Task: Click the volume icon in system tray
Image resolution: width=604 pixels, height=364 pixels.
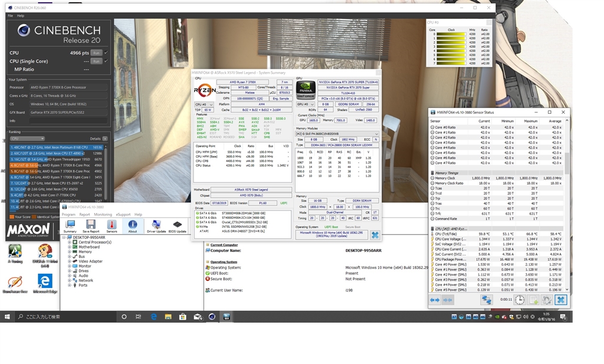Action: (x=526, y=317)
